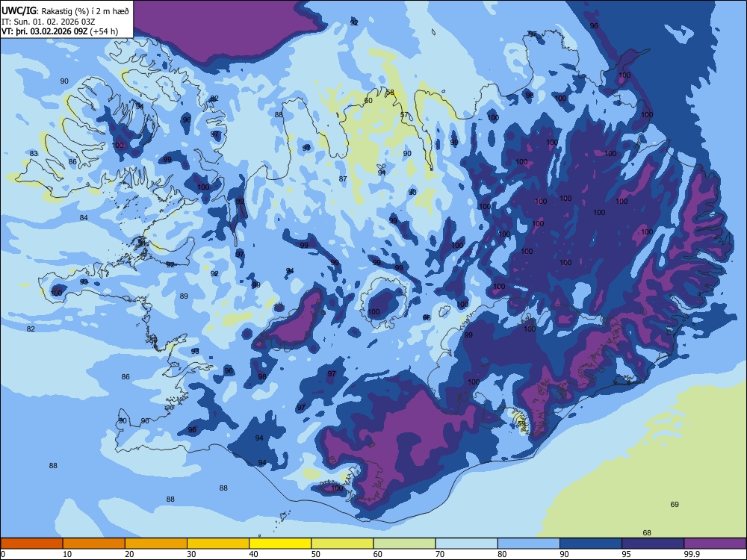Click the value 83 on the far west

(34, 153)
